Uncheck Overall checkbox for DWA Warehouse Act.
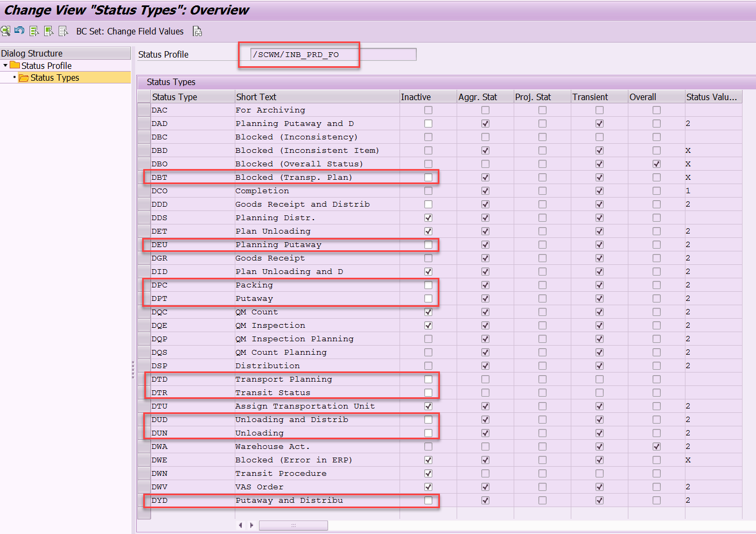The image size is (756, 534). [656, 446]
